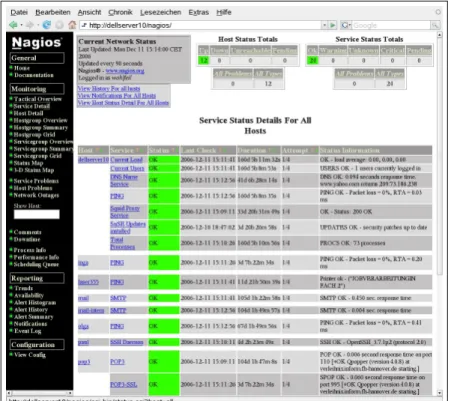Open Performance Info link
This screenshot has height=401, width=451.
(36, 257)
